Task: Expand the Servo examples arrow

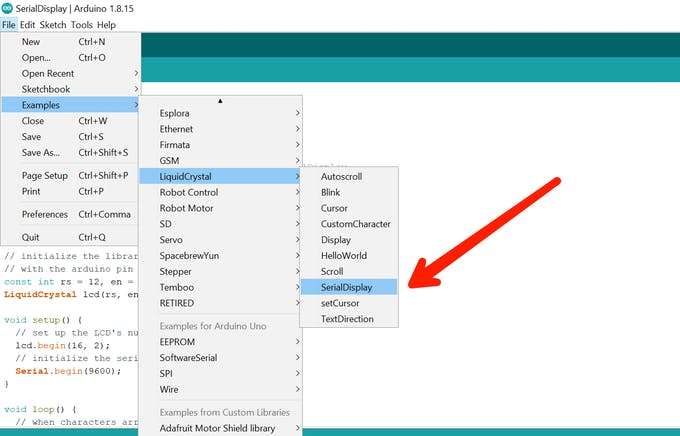Action: [298, 239]
